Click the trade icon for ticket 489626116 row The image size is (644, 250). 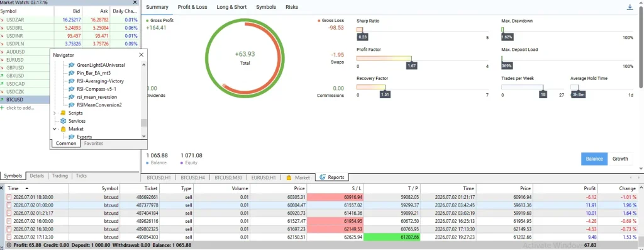(x=9, y=221)
